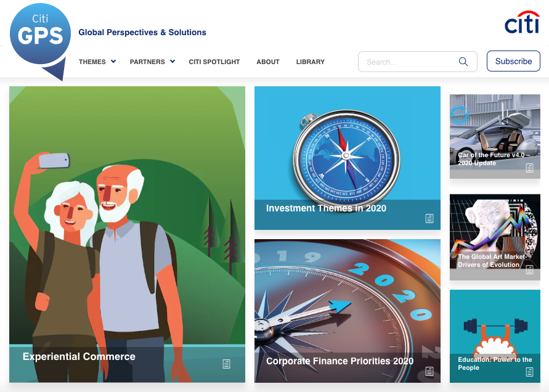Open Investment Themes in 2020 title

(326, 208)
